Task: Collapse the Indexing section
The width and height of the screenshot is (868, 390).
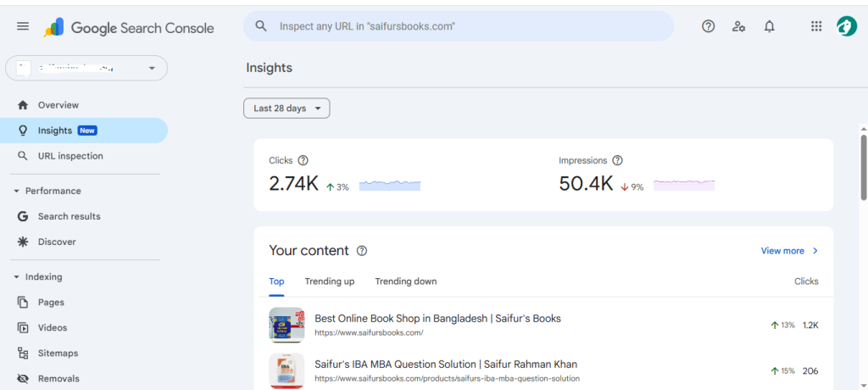Action: coord(16,276)
